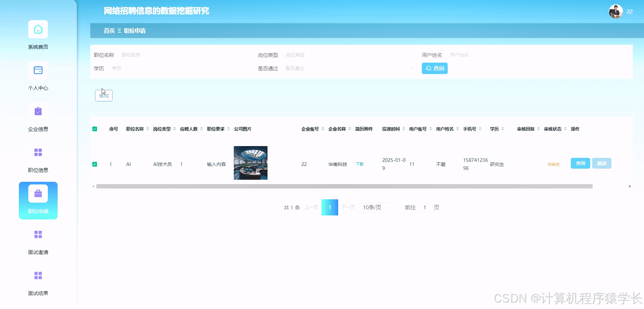Toggle the select-all checkbox in table header
Screen dimensions: 644x309
click(x=95, y=129)
